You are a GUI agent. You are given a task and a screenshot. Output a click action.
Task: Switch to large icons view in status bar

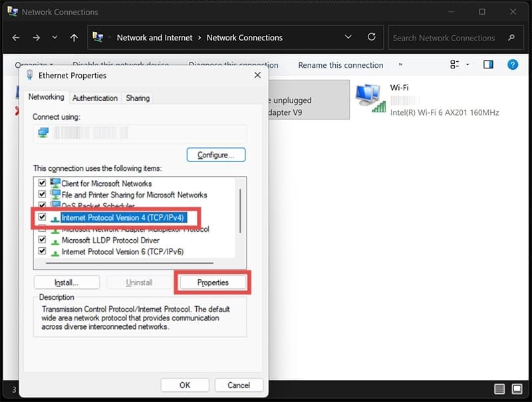(517, 389)
